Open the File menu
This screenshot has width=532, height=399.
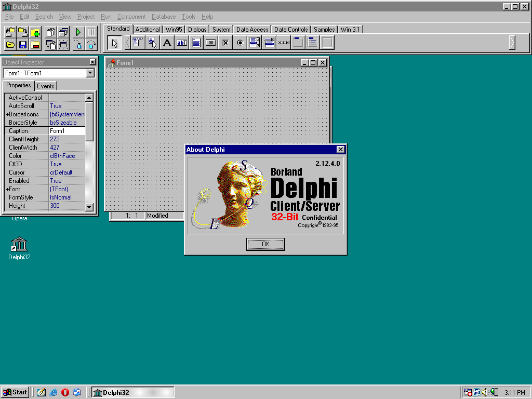[x=9, y=17]
